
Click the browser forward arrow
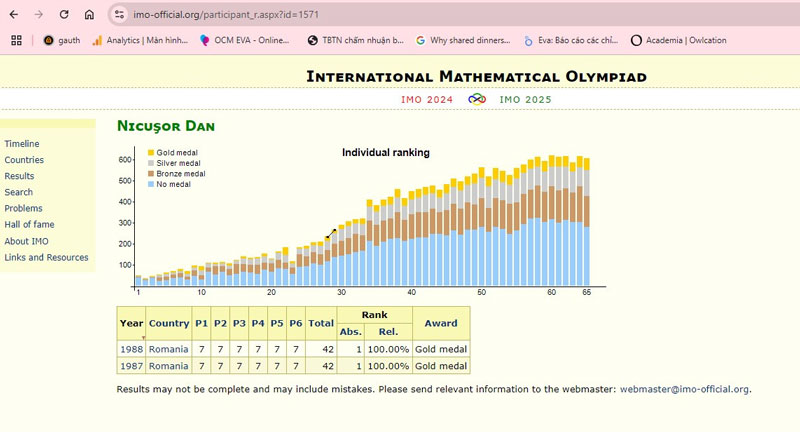(39, 14)
